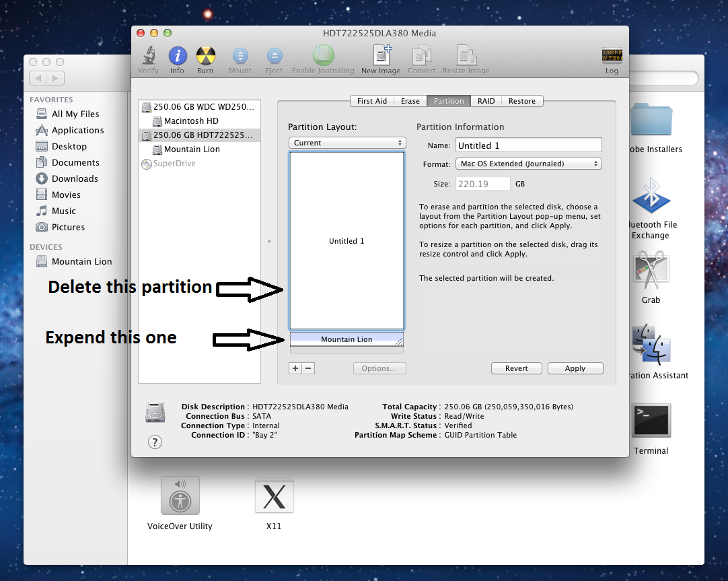Open Applications in Finder sidebar
This screenshot has width=728, height=581.
75,130
